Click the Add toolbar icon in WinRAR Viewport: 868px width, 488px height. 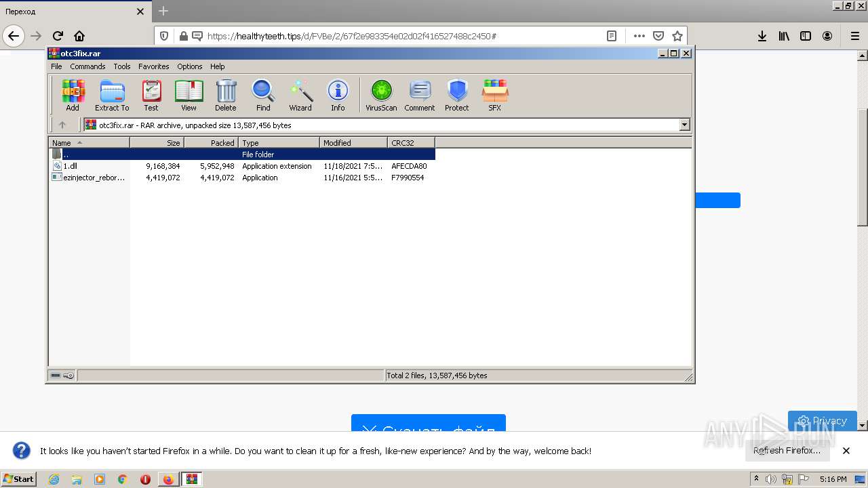tap(73, 95)
